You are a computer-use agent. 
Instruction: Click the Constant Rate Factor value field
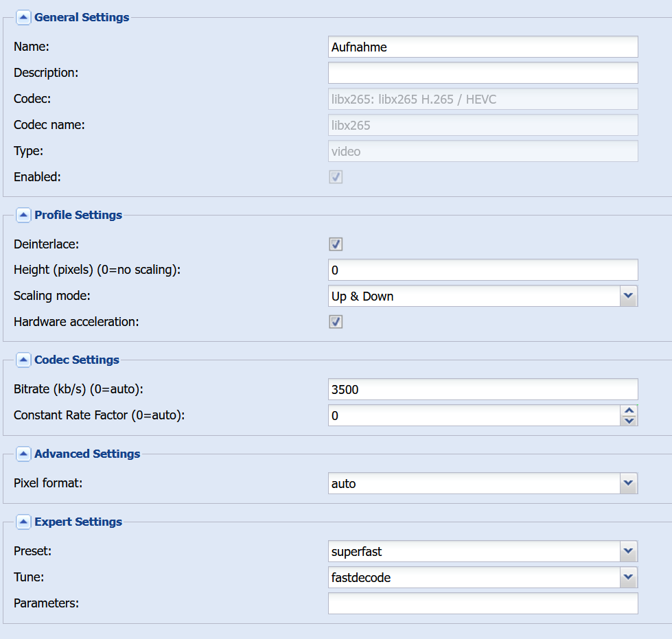(x=474, y=416)
